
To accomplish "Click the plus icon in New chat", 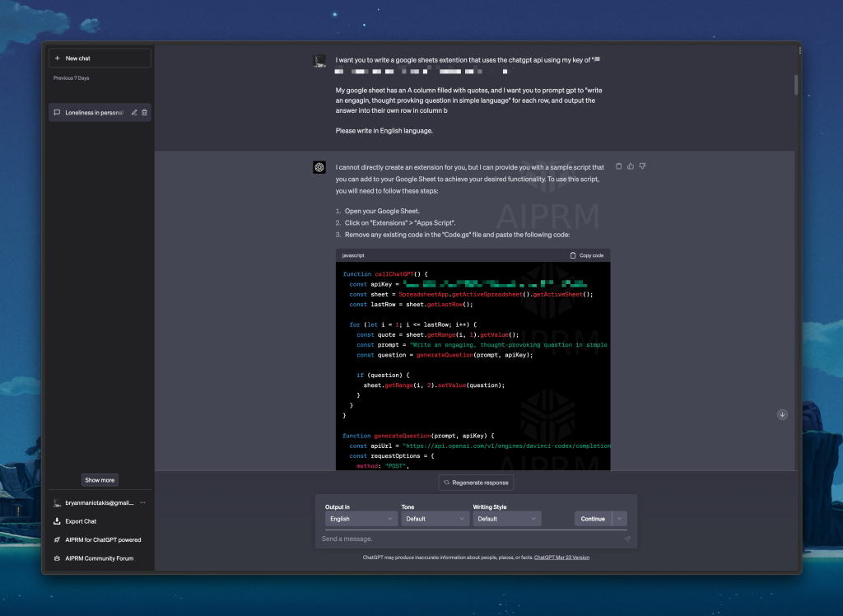I will pyautogui.click(x=58, y=58).
